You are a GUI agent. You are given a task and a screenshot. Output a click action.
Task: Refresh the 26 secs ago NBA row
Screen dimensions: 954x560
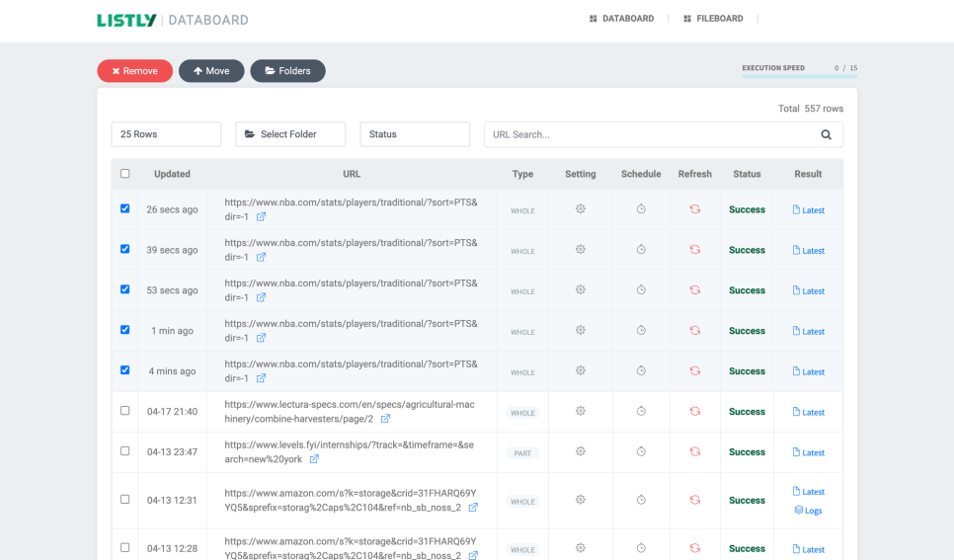[695, 208]
